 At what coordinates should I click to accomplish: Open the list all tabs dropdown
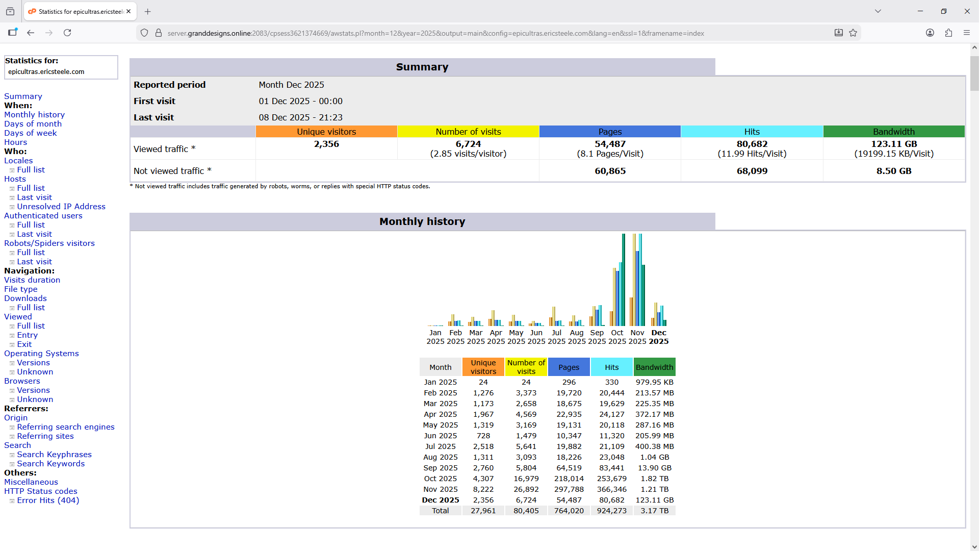(x=879, y=11)
